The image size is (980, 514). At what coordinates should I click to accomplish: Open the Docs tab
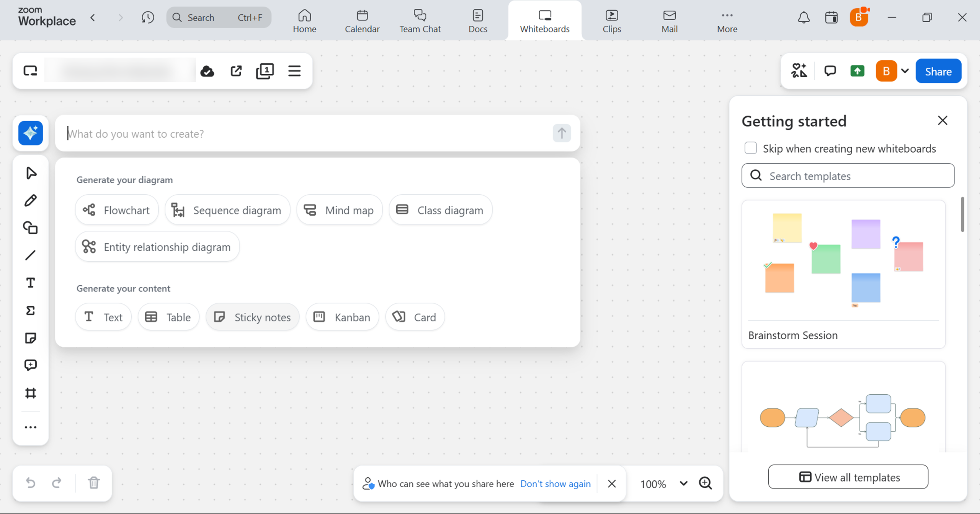(x=478, y=21)
